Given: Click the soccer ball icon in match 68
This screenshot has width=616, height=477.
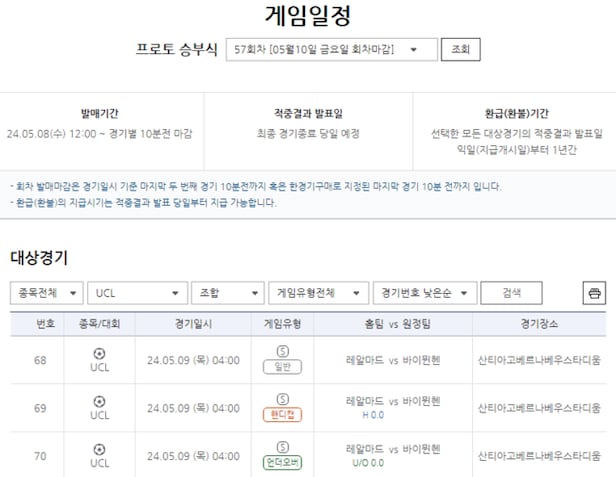Looking at the screenshot, I should [99, 353].
